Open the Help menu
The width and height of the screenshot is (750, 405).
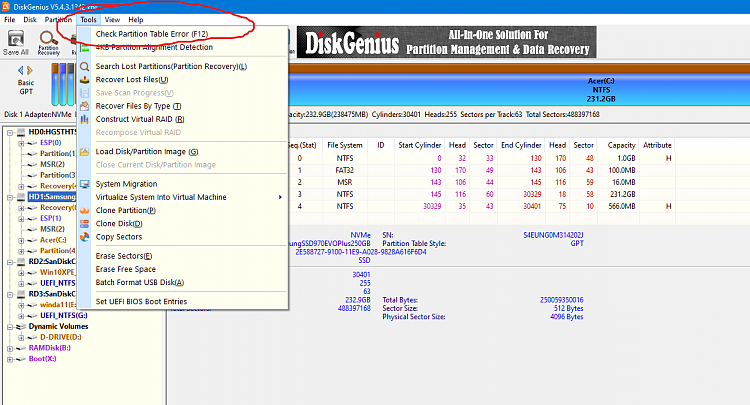(135, 20)
